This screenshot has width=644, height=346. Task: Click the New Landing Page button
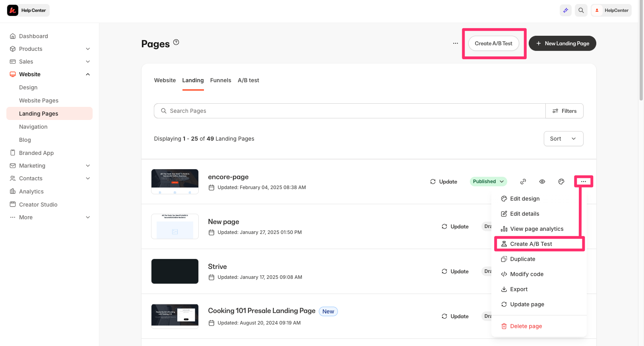pyautogui.click(x=563, y=43)
